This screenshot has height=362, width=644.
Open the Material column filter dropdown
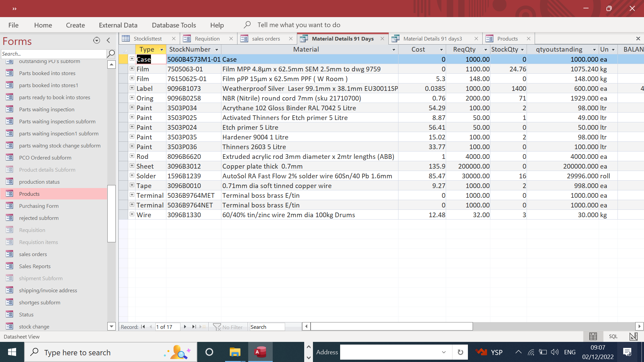394,50
